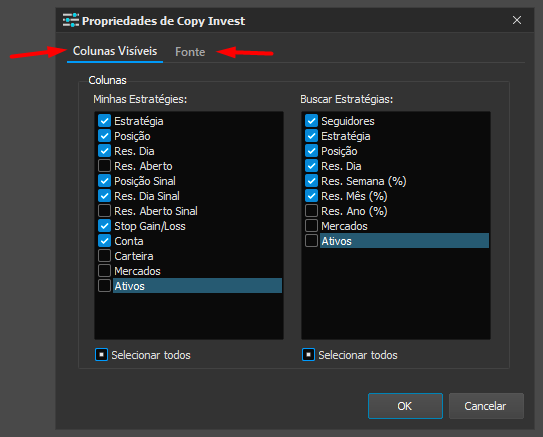The image size is (543, 437).
Task: Enable the Res. Ano (%) column
Action: 311,211
